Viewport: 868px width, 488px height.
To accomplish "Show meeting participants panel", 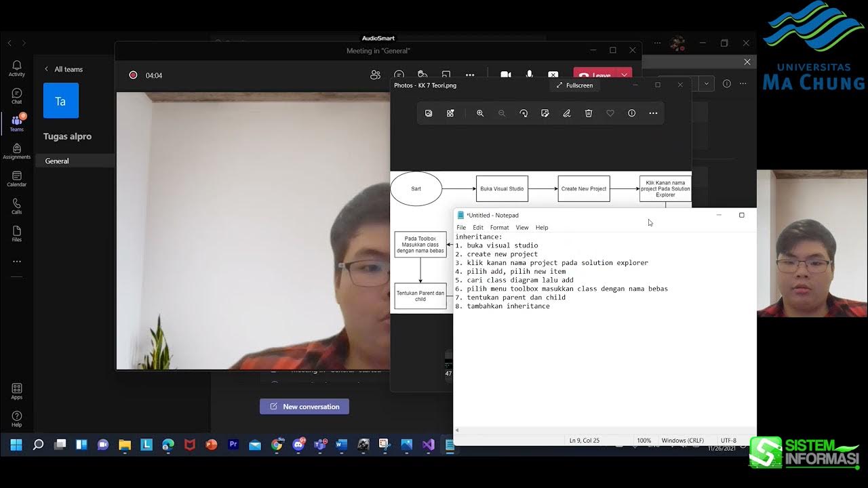I will pyautogui.click(x=375, y=75).
